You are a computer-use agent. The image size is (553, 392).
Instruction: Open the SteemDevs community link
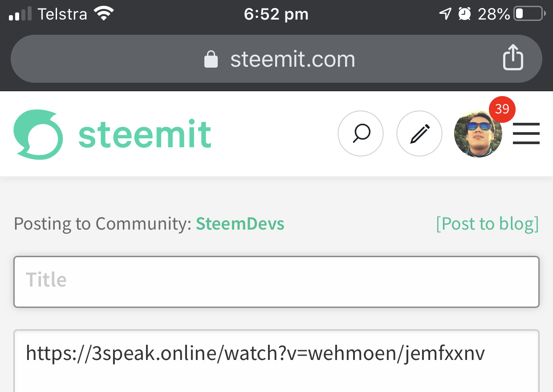tap(240, 224)
